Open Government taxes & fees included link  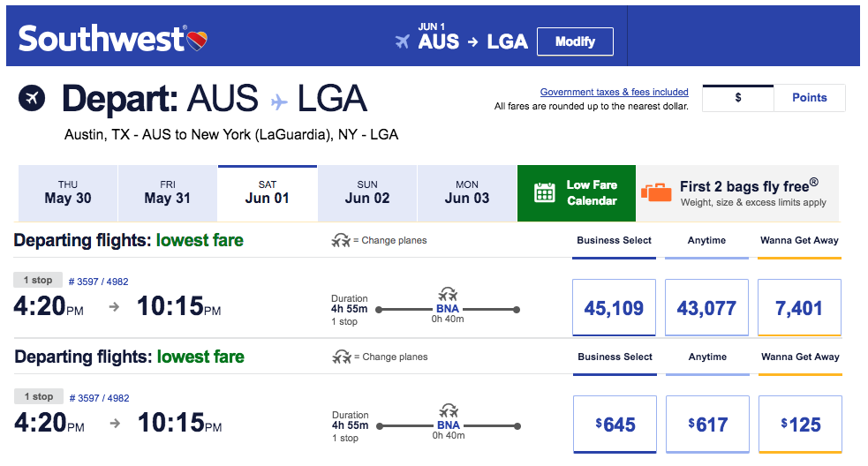tap(614, 92)
